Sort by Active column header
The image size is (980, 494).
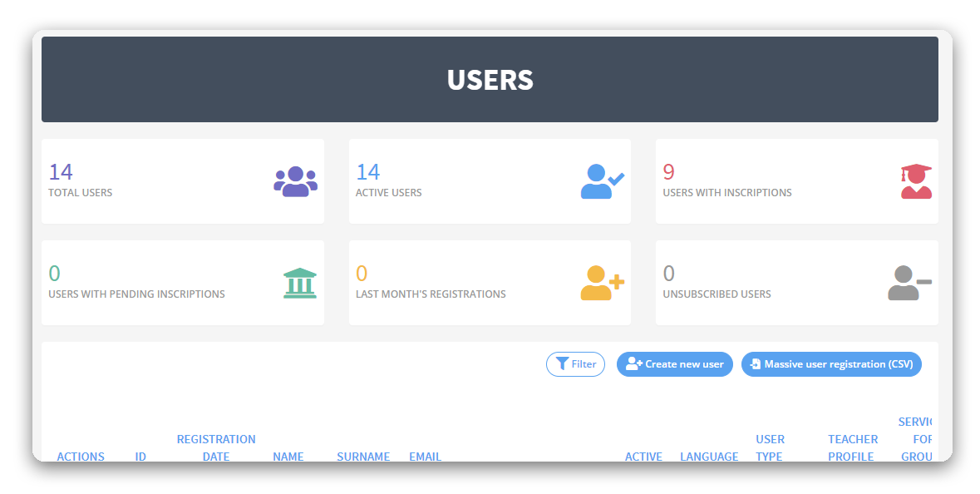point(643,456)
